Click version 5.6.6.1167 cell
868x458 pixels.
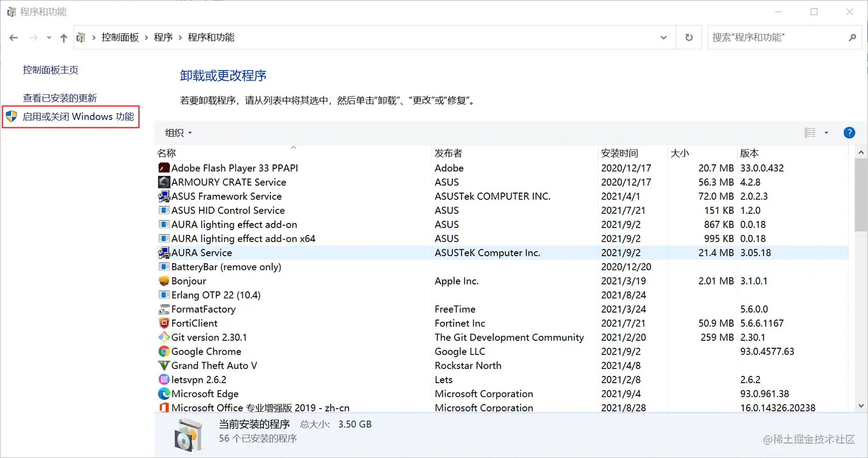[762, 323]
